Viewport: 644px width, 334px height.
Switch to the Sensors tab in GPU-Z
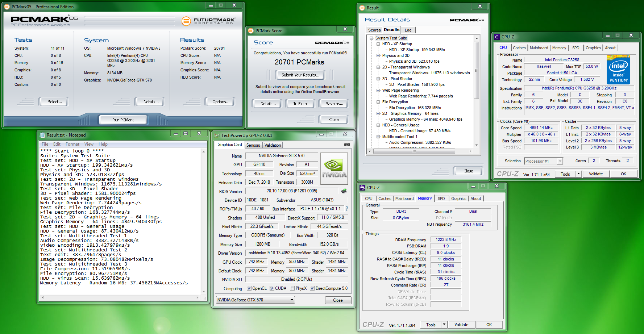[x=253, y=145]
